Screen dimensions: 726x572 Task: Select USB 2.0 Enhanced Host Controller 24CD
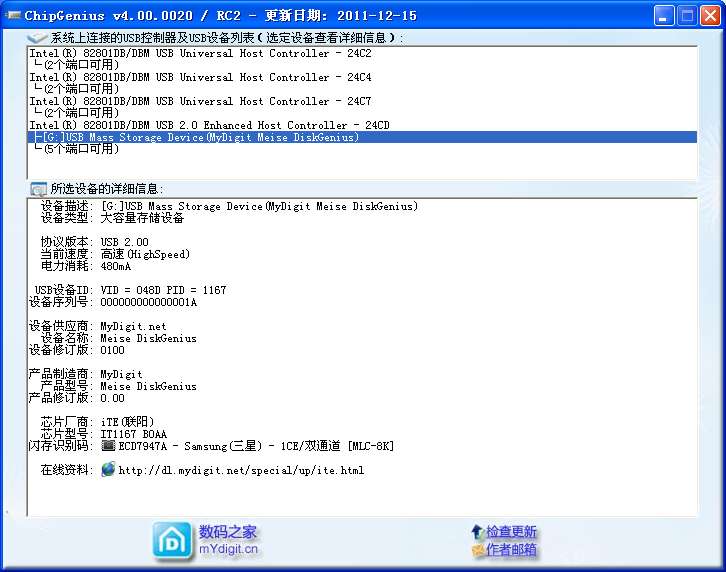point(209,125)
